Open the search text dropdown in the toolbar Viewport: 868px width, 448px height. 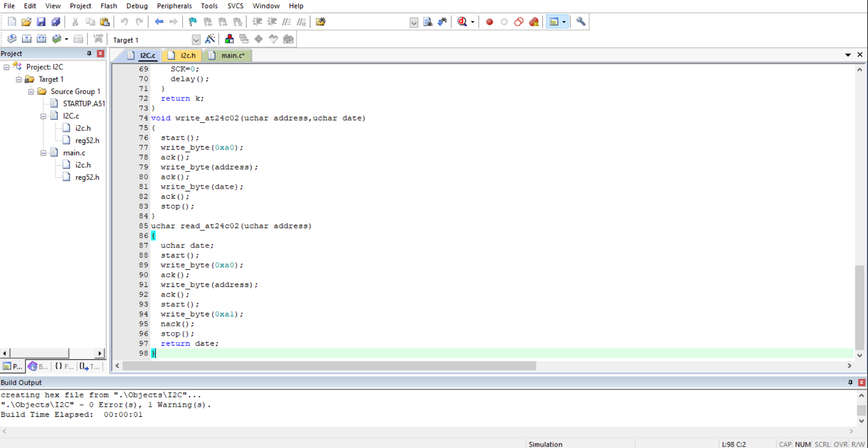pyautogui.click(x=414, y=22)
